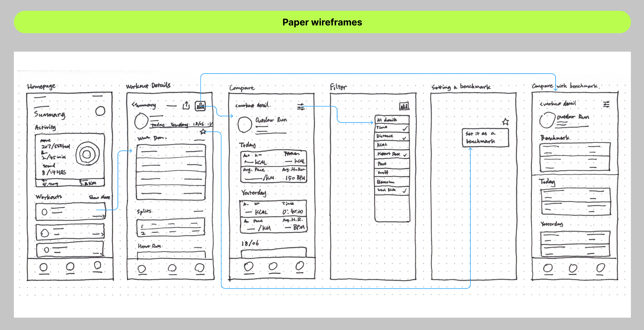Select the 18/06 tab in Workout Details
Image resolution: width=644 pixels, height=330 pixels.
point(199,124)
